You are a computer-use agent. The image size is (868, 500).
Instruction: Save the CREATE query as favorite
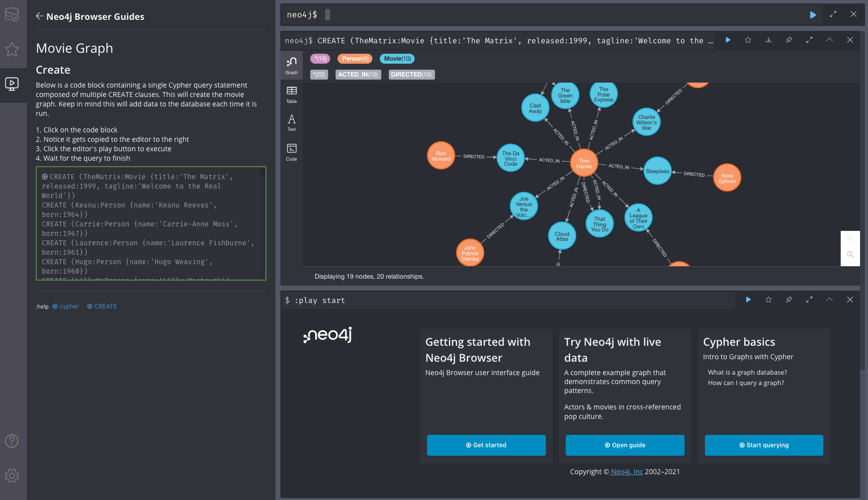click(748, 40)
